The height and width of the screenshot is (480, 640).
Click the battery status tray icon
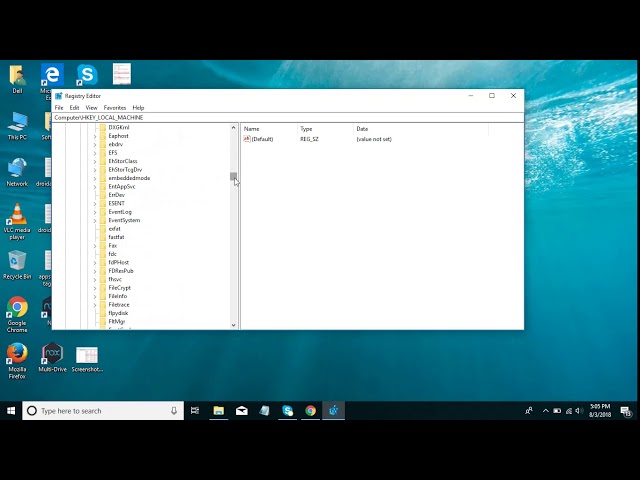pos(557,411)
